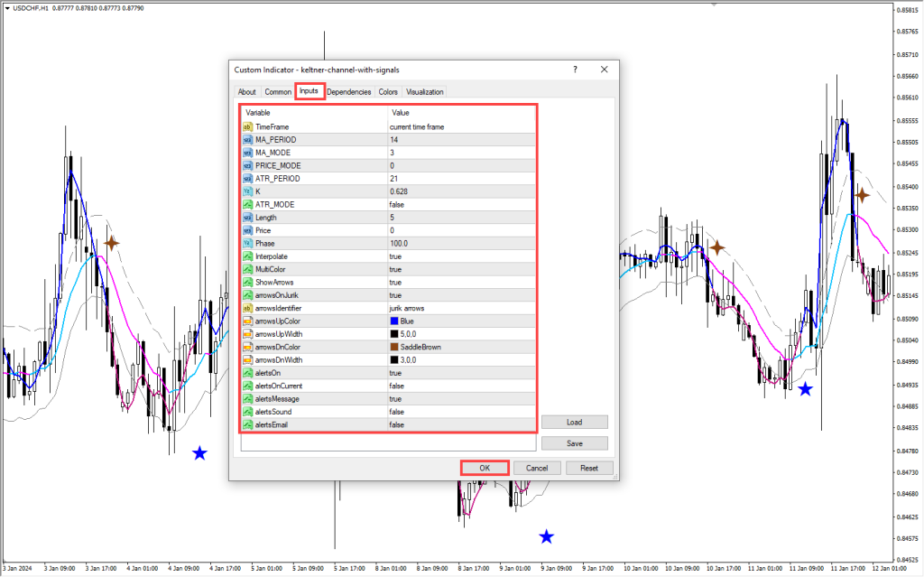Click the Load button
This screenshot has height=577, width=924.
(x=574, y=423)
